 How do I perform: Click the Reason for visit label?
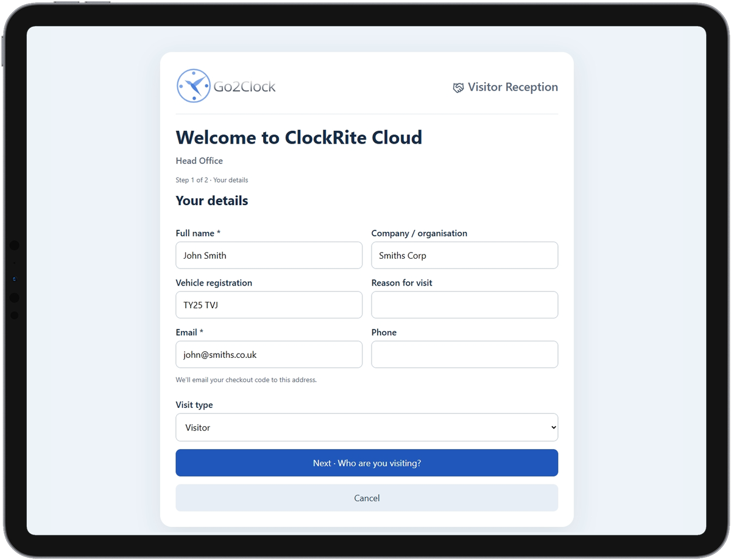pos(402,283)
